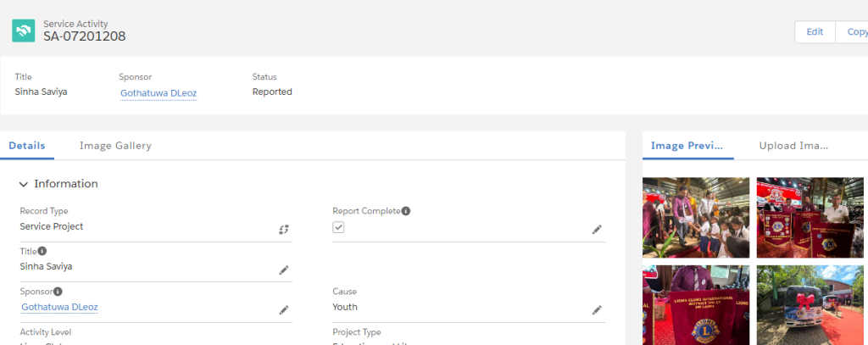This screenshot has width=868, height=345.
Task: Click record number SA-07201208
Action: (x=85, y=36)
